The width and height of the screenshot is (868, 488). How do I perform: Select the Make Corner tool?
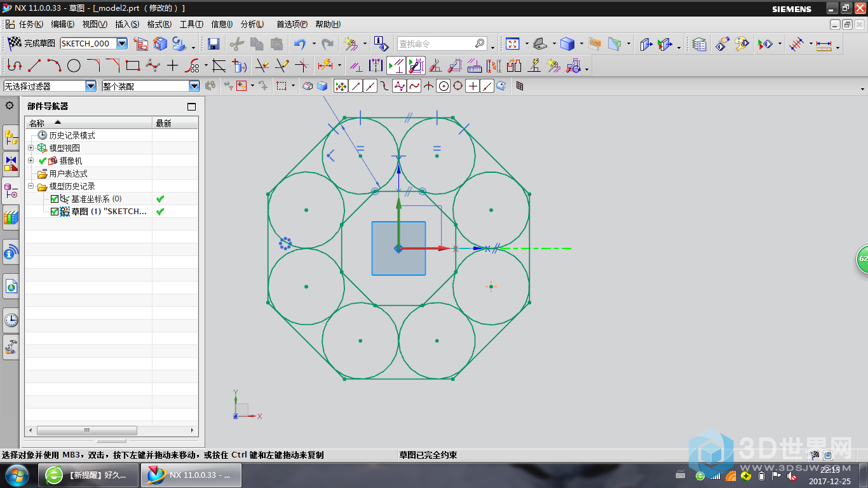(302, 65)
